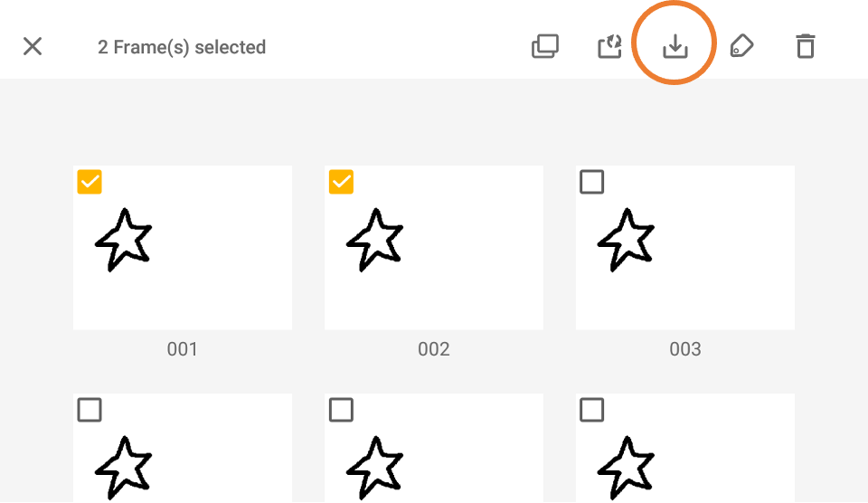Click the duplicate frames icon
Viewport: 868px width, 503px height.
(x=545, y=46)
